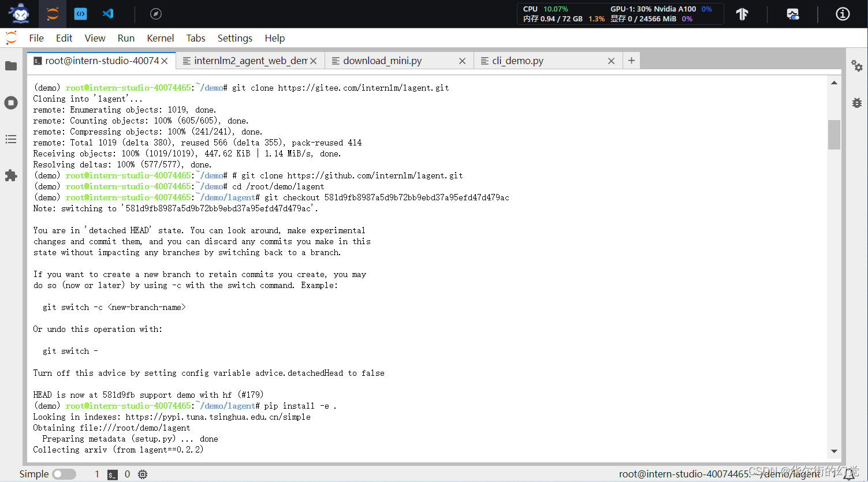This screenshot has height=482, width=868.
Task: Open the JupyterLab launcher icon in top bar
Action: click(x=53, y=14)
